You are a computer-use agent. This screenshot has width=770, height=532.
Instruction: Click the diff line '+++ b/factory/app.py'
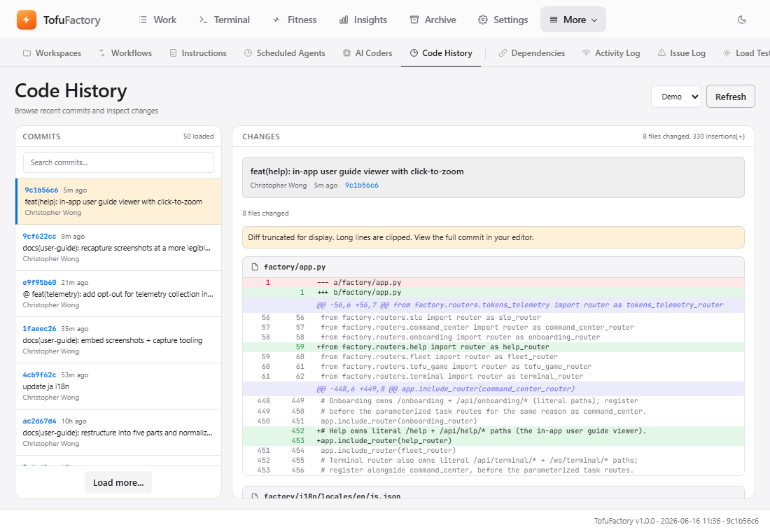493,293
